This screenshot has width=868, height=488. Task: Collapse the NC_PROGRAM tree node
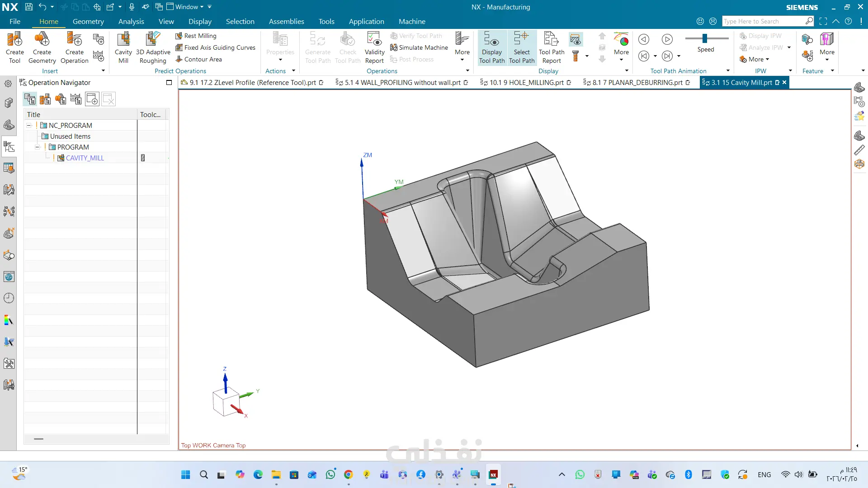tap(29, 126)
